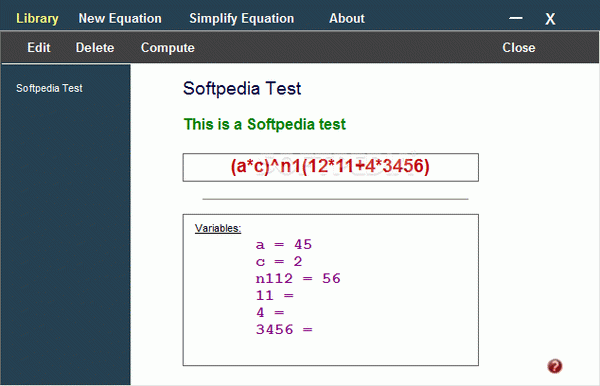The width and height of the screenshot is (600, 386).
Task: Delete the selected equation
Action: coord(95,47)
